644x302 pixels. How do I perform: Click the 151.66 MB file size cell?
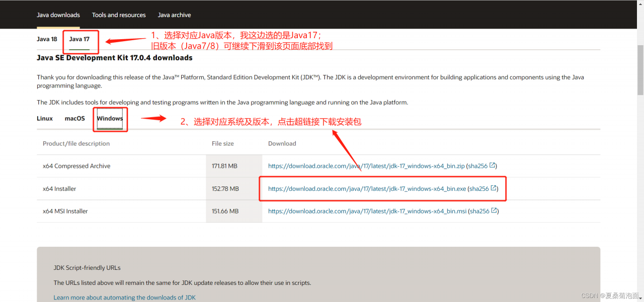click(234, 212)
